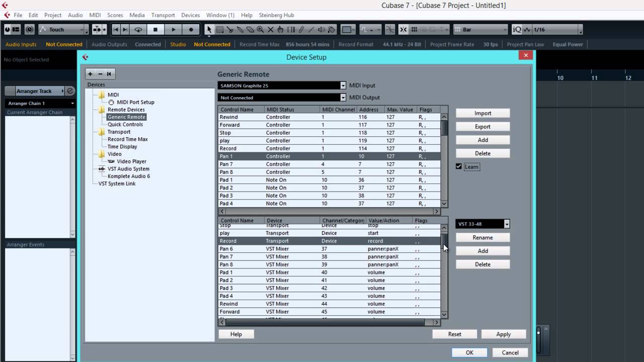Toggle the iQ iterative quantize button
The width and height of the screenshot is (644, 362).
(x=517, y=30)
